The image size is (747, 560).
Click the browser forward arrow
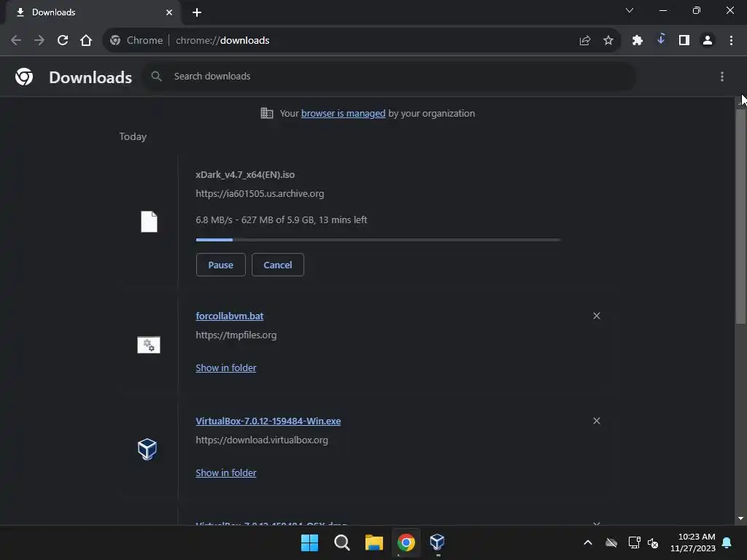click(x=39, y=41)
